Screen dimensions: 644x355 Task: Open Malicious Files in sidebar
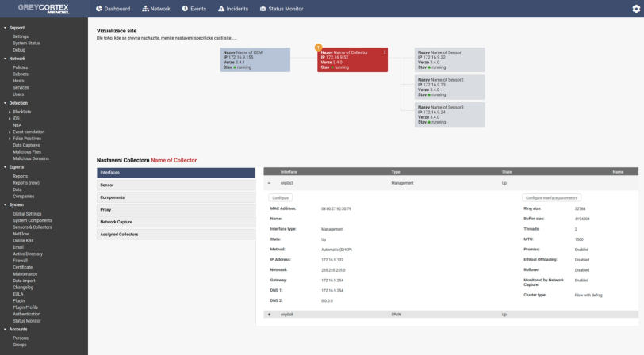click(27, 152)
